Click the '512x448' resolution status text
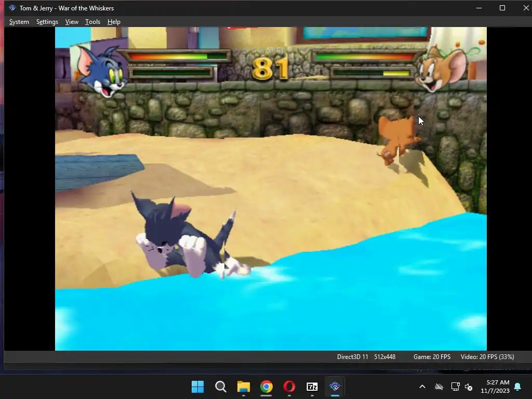Image resolution: width=532 pixels, height=399 pixels. 385,357
